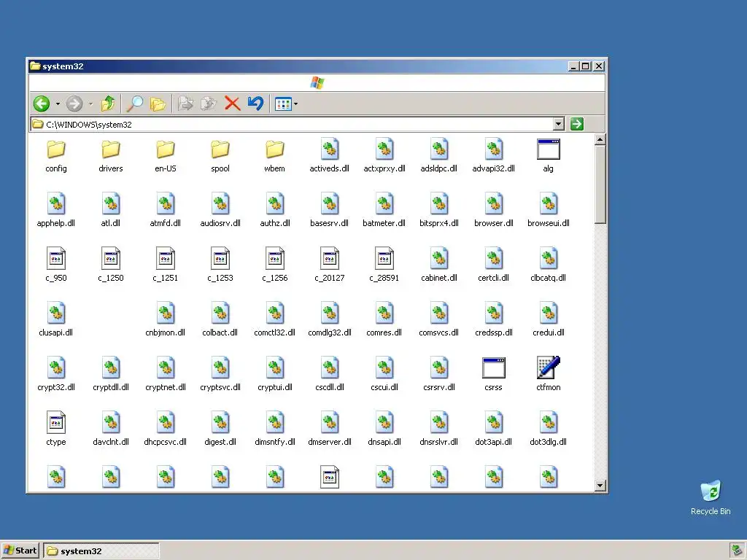Image resolution: width=747 pixels, height=560 pixels.
Task: Select the csrss application icon
Action: pos(494,374)
